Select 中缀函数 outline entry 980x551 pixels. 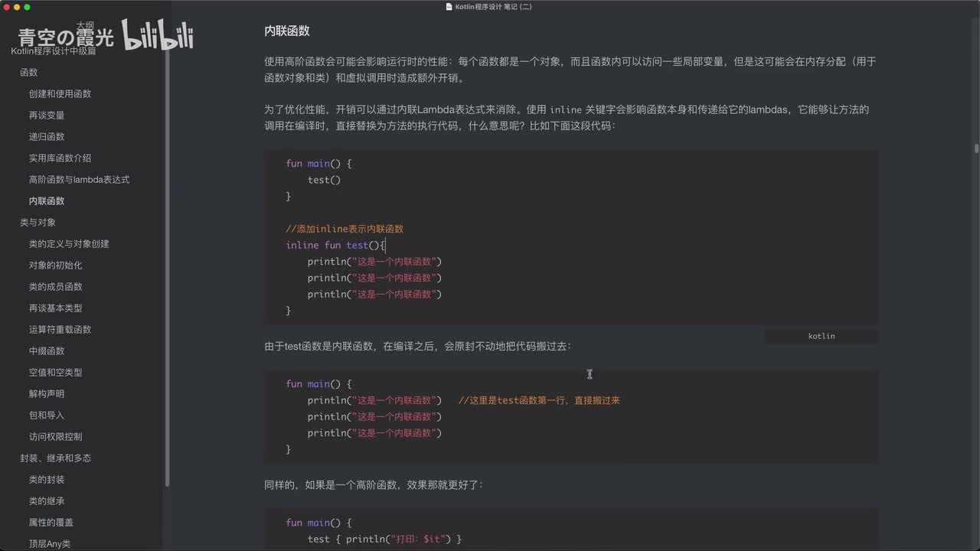click(x=47, y=351)
